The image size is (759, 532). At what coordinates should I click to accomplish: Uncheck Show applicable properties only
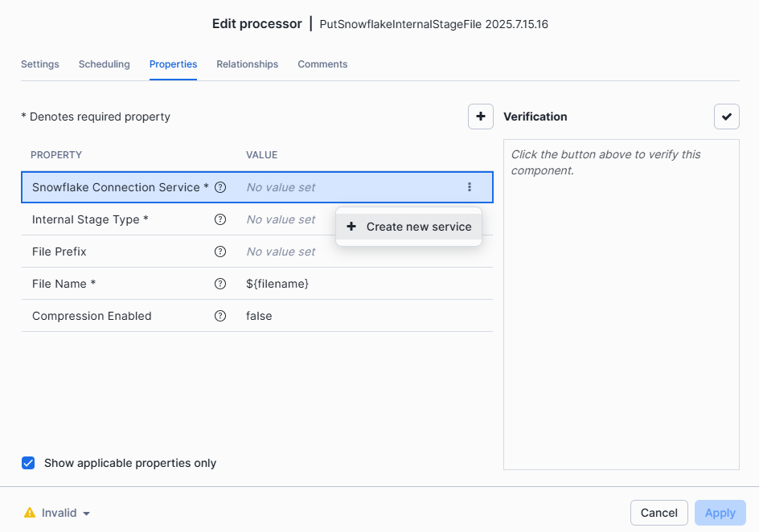pyautogui.click(x=28, y=463)
